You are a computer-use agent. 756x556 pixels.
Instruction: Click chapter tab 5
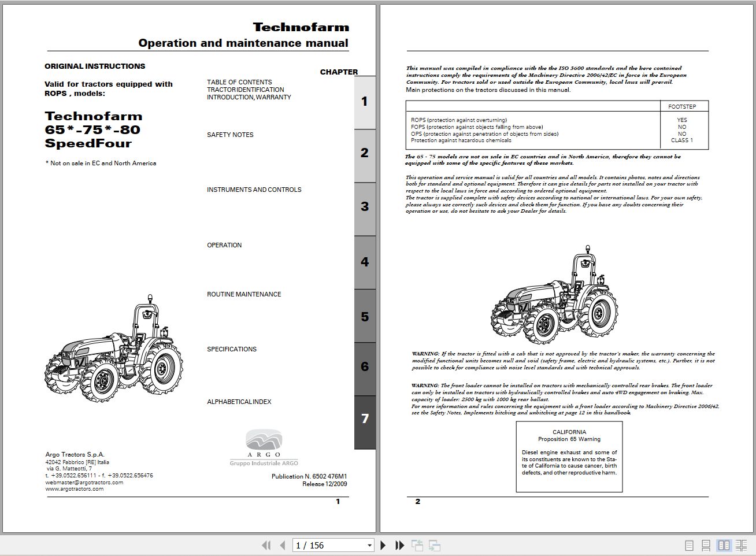[365, 317]
